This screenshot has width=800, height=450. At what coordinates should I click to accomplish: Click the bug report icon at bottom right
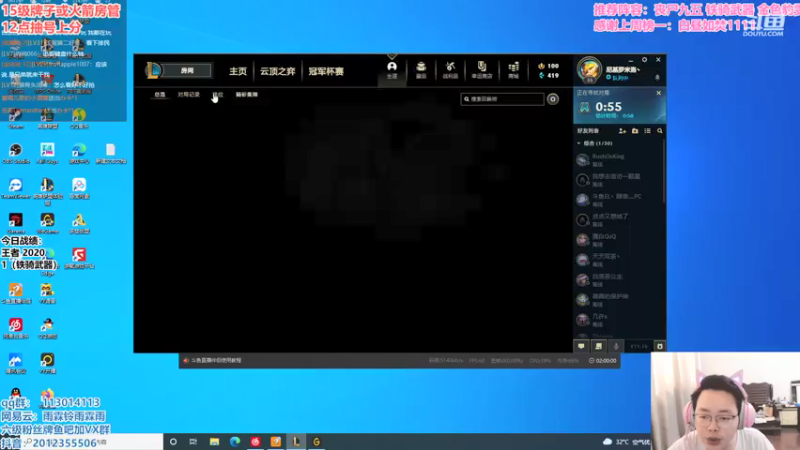659,346
